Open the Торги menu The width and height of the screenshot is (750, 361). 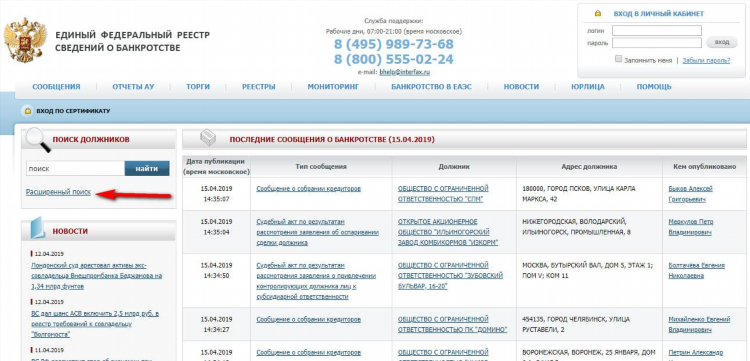pos(198,87)
